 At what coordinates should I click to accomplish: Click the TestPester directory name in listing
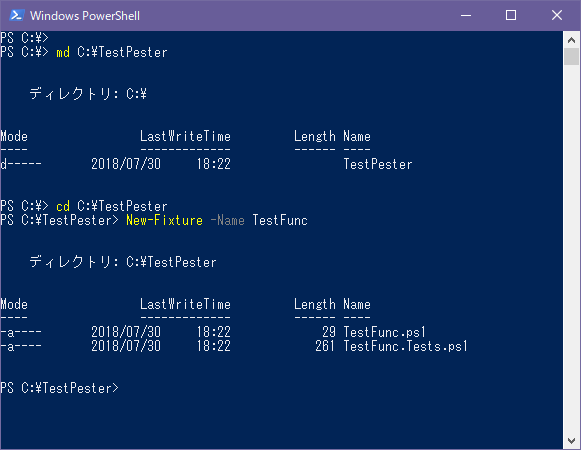[378, 164]
